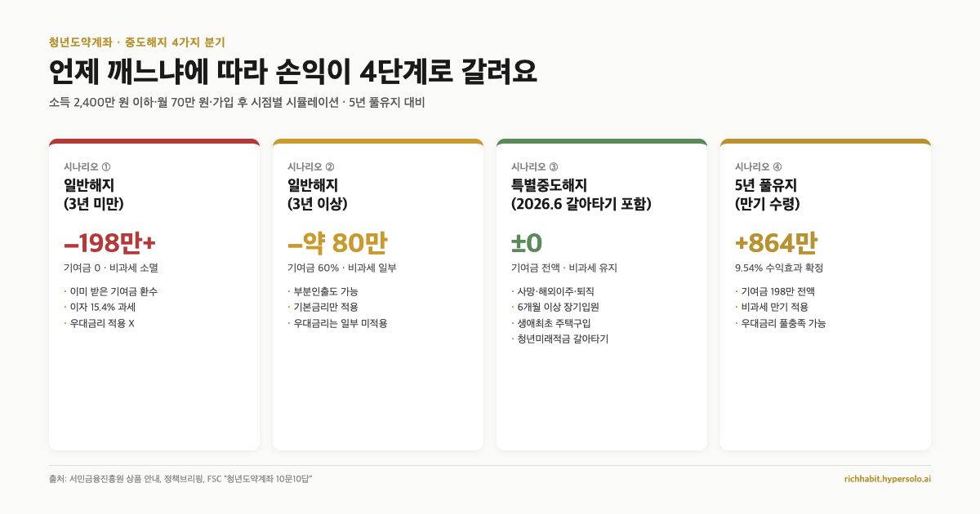Click the '시나리오 ①' label
This screenshot has width=980, height=514.
[x=87, y=166]
